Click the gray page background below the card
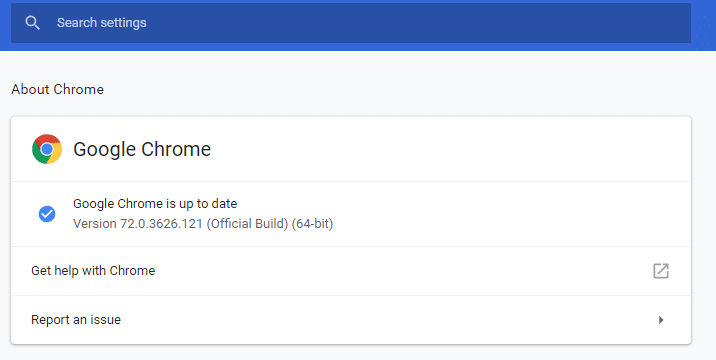Screen dimensions: 716x360 (x=351, y=353)
